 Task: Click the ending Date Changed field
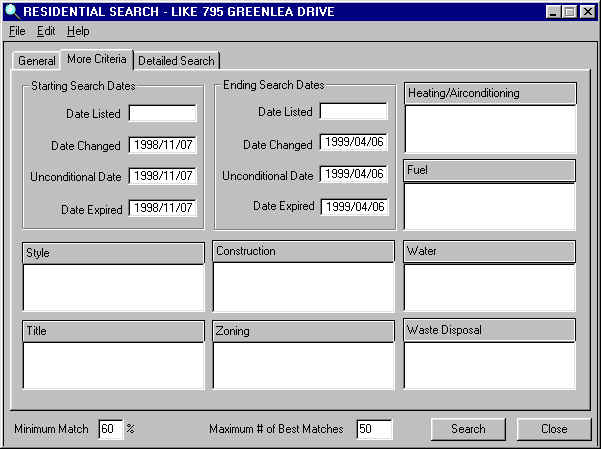(x=353, y=143)
